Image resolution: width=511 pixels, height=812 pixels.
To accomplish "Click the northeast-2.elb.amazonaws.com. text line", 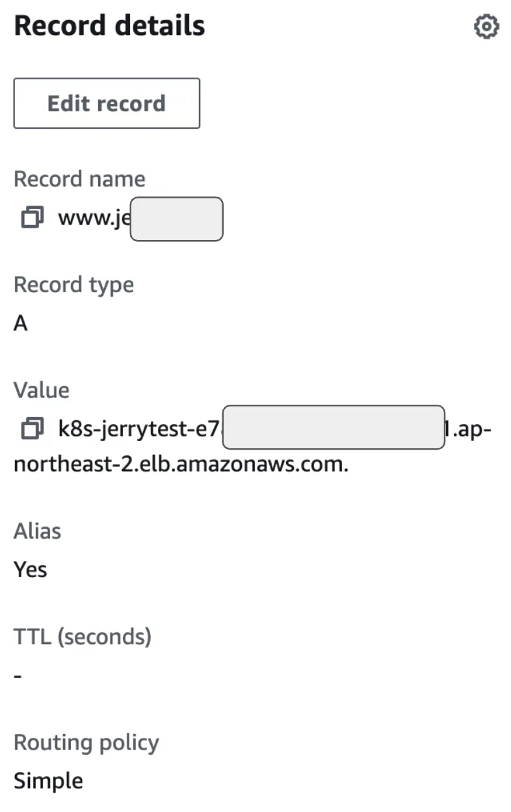I will (x=181, y=465).
